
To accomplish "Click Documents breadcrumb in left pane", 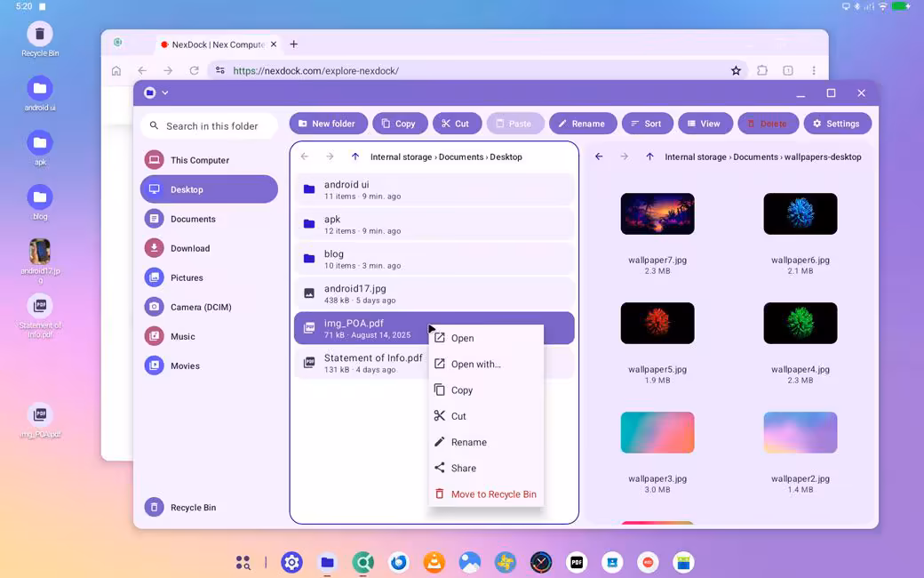I will [x=461, y=157].
